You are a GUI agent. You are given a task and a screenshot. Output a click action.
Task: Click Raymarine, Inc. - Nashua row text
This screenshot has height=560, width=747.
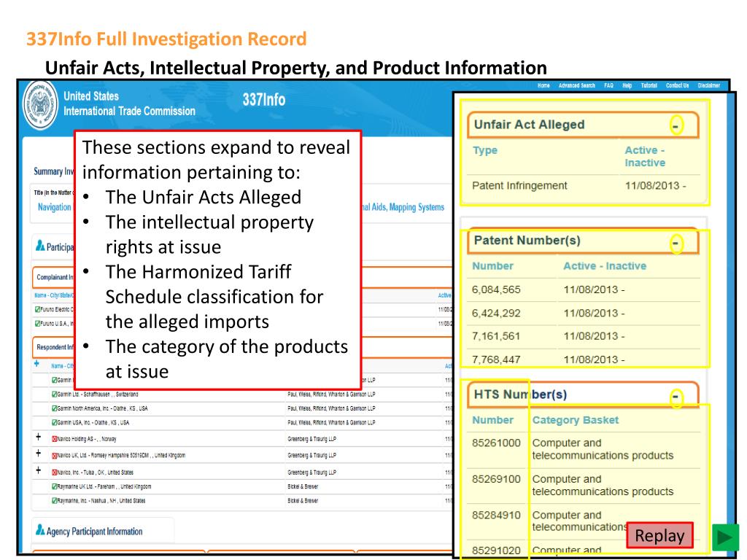point(101,501)
